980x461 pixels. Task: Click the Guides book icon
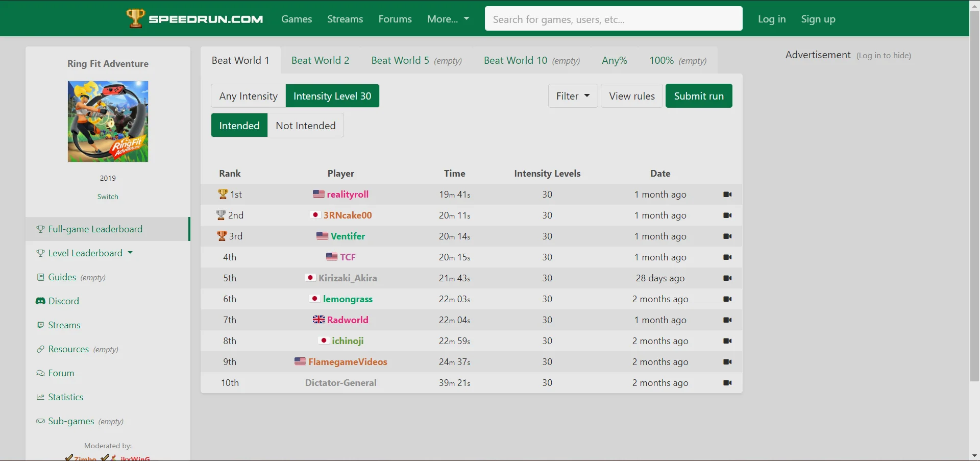40,277
